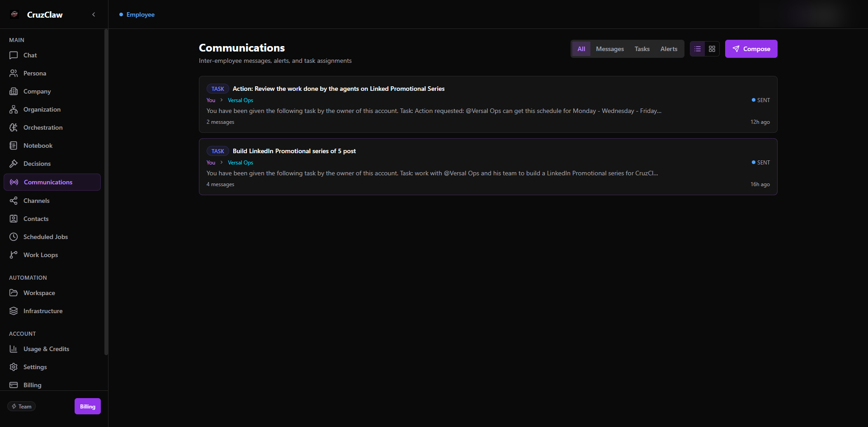The height and width of the screenshot is (427, 868).
Task: Click the '2 messages' count
Action: (x=221, y=122)
